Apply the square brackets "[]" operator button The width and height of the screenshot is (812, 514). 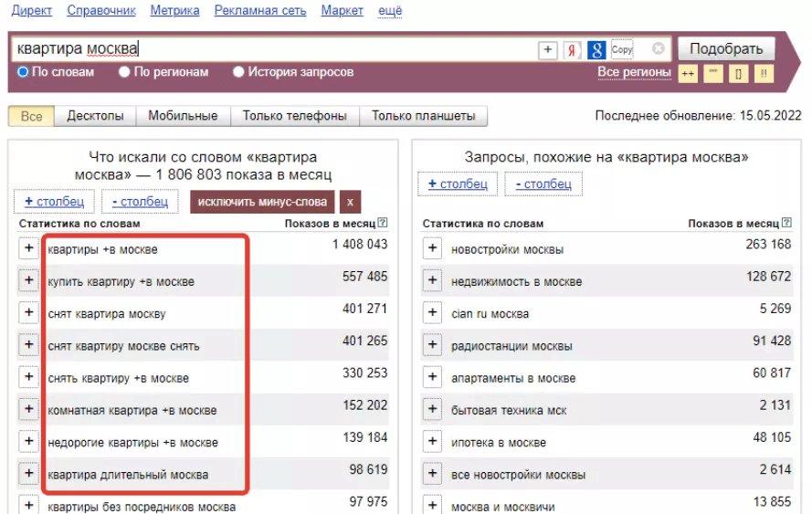739,73
